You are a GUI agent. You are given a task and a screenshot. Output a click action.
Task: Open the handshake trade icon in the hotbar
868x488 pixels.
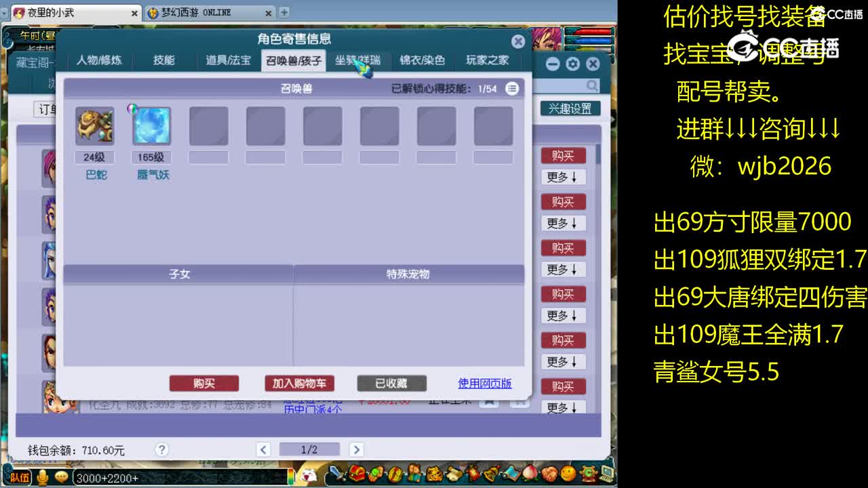(x=549, y=475)
